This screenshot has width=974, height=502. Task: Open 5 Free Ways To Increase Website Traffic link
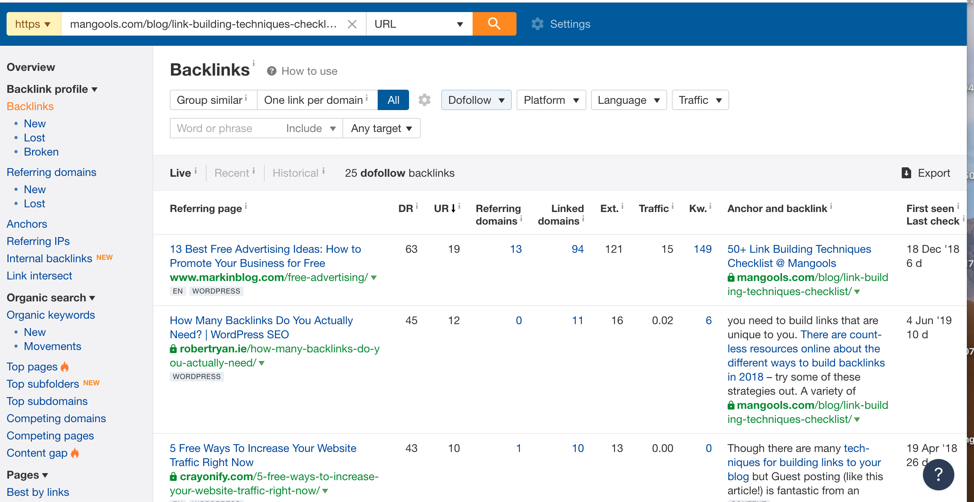tap(263, 455)
